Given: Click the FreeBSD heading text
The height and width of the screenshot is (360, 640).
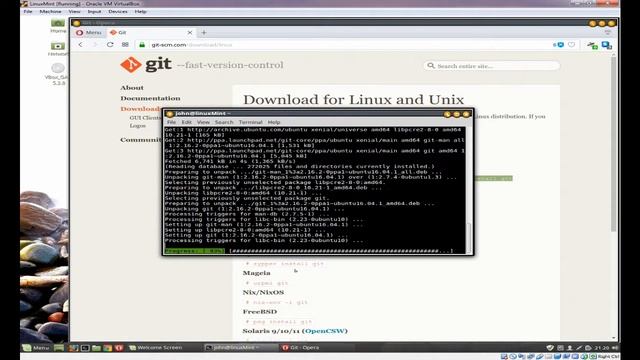Looking at the screenshot, I should [260, 312].
